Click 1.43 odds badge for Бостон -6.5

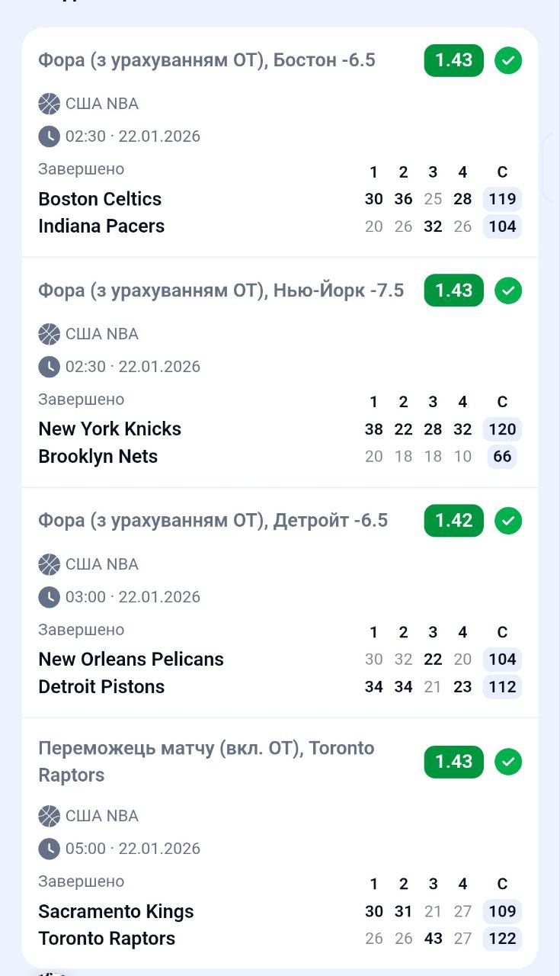pos(453,60)
